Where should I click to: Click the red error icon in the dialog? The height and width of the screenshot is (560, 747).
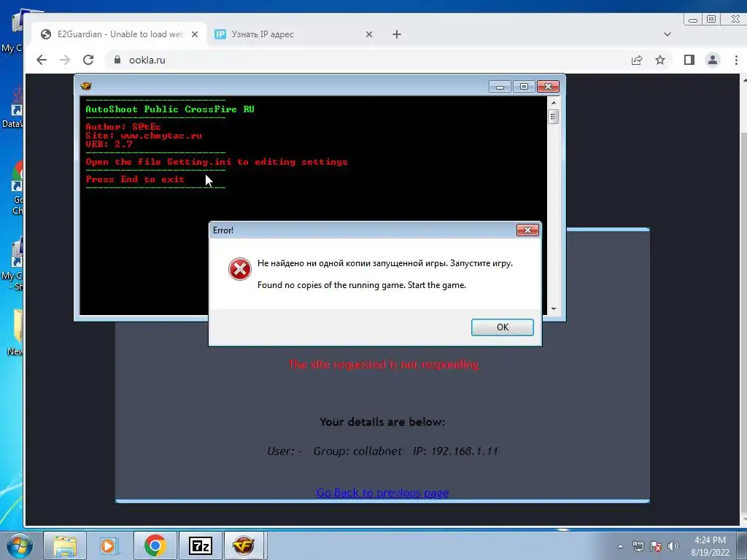(239, 270)
